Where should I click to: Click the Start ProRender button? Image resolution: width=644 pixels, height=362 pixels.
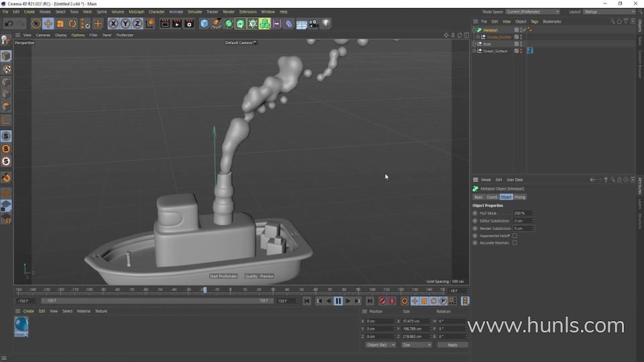pyautogui.click(x=223, y=276)
